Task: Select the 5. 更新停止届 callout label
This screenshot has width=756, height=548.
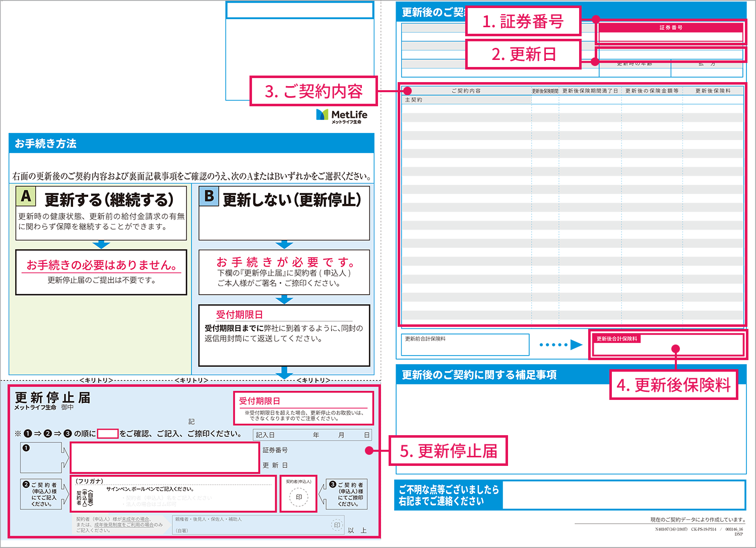Action: click(448, 451)
